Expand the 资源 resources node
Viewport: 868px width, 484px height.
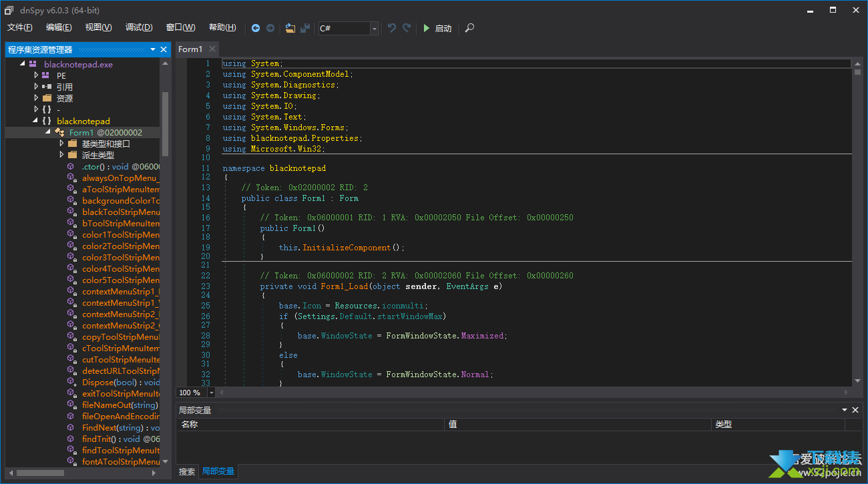tap(37, 98)
